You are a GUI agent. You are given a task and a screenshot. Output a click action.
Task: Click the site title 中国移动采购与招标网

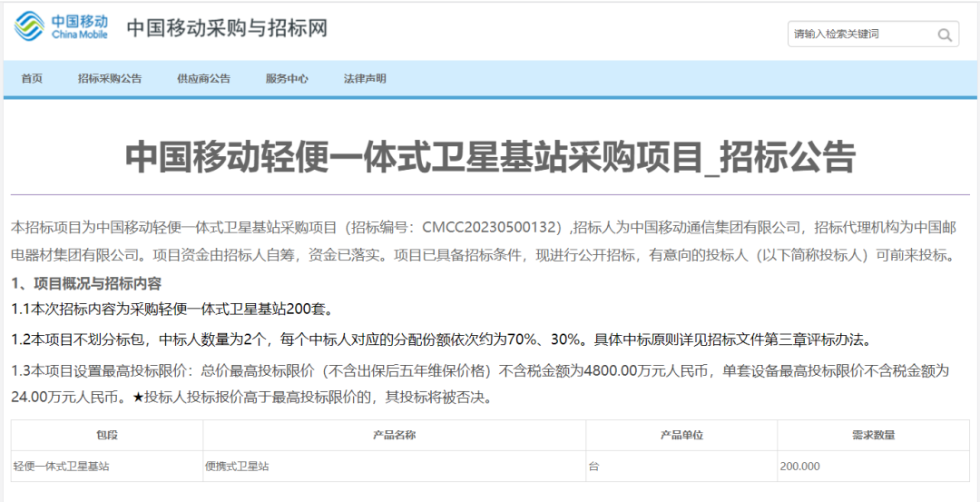227,28
